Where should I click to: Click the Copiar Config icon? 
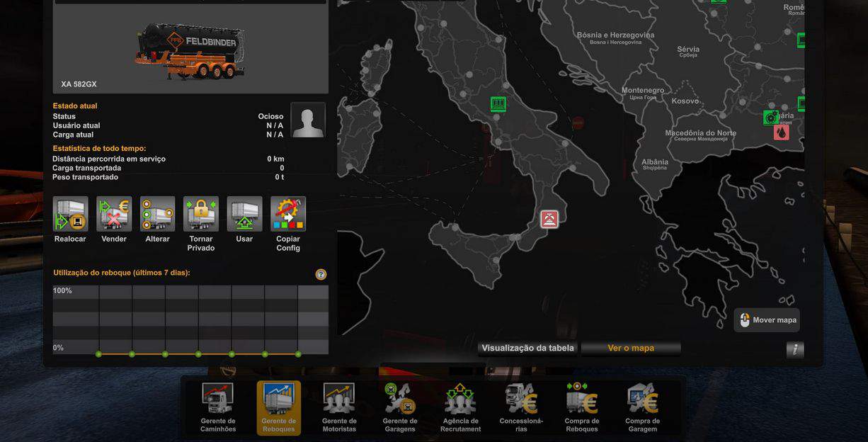tap(288, 214)
